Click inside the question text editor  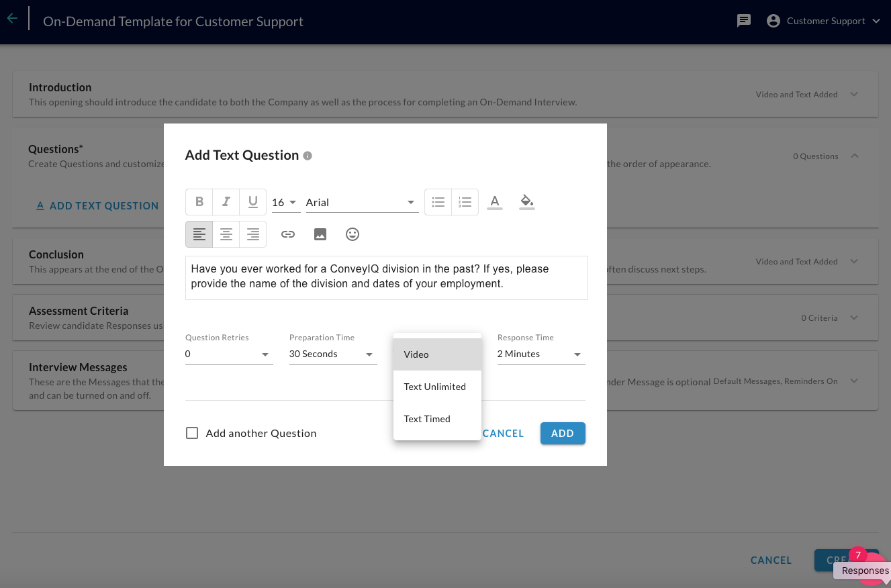click(387, 277)
